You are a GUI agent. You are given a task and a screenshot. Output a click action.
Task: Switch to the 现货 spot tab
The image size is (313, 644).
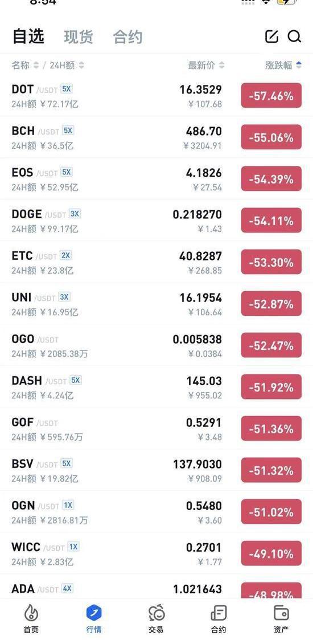pos(79,37)
